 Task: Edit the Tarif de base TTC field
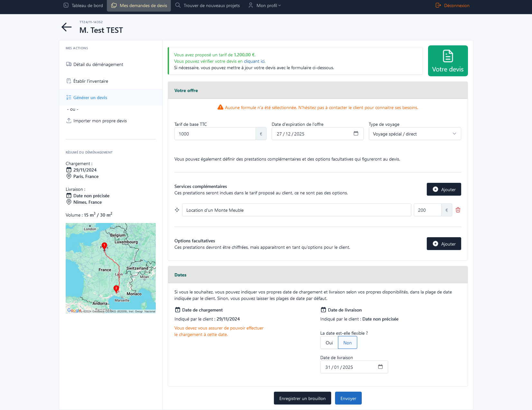(215, 134)
